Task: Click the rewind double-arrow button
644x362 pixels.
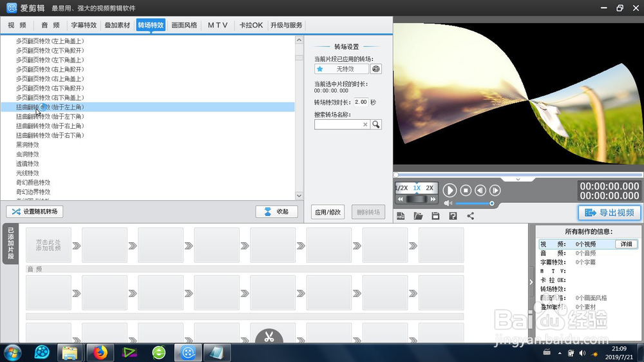Action: pos(401,199)
